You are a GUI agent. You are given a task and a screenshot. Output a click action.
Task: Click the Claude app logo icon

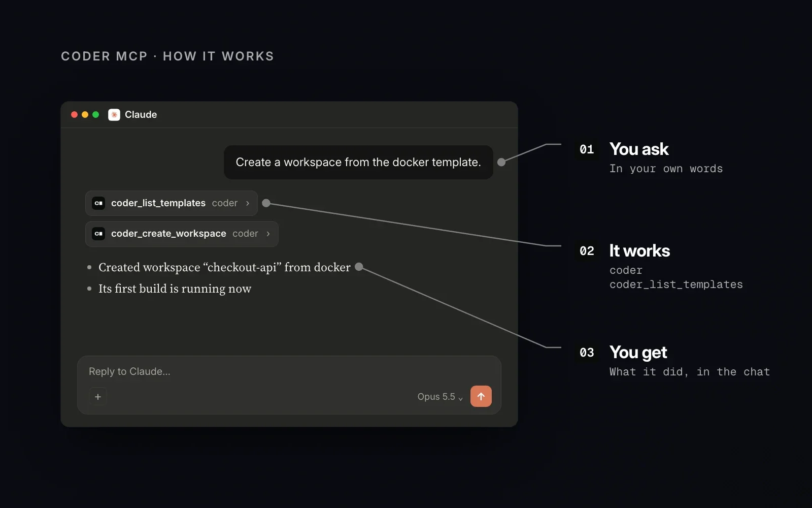click(x=114, y=115)
